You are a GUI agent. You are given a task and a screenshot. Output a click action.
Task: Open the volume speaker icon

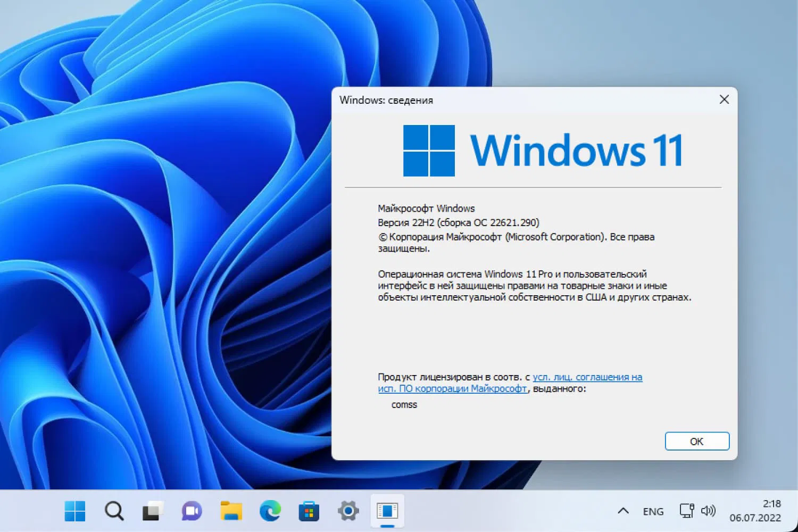[x=709, y=511]
